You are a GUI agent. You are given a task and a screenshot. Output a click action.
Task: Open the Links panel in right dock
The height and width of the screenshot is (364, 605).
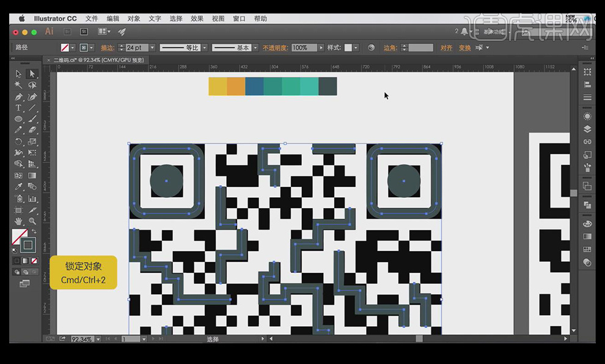tap(587, 142)
